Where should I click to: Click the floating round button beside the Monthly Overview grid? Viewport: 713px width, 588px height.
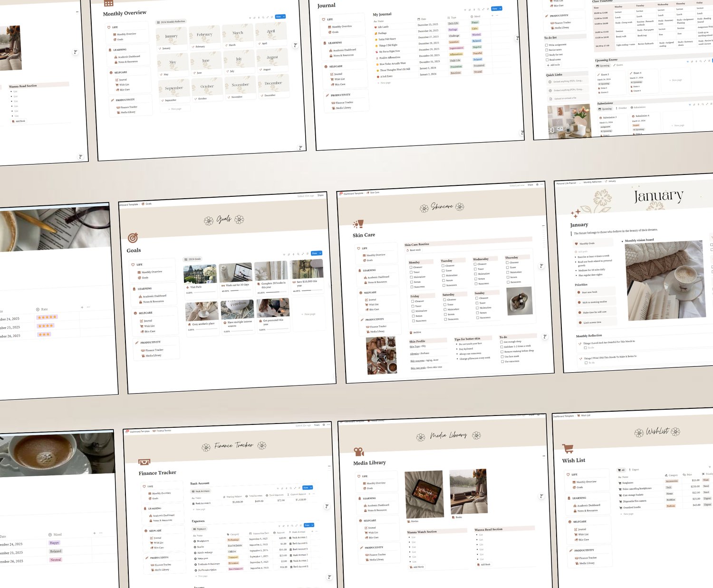[x=295, y=45]
